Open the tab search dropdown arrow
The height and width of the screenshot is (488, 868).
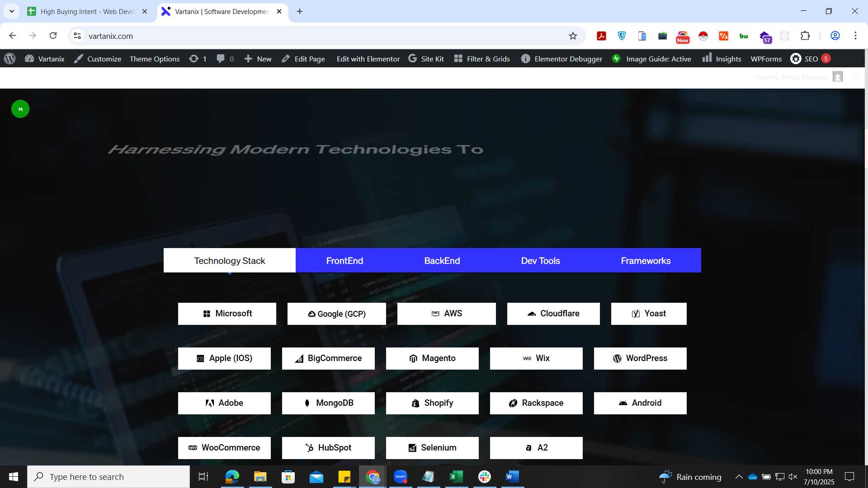[12, 11]
